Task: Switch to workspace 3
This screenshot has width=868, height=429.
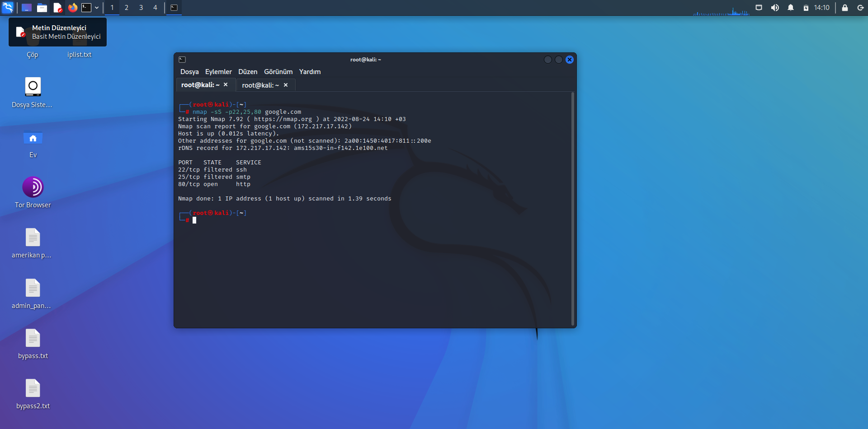Action: pos(141,8)
